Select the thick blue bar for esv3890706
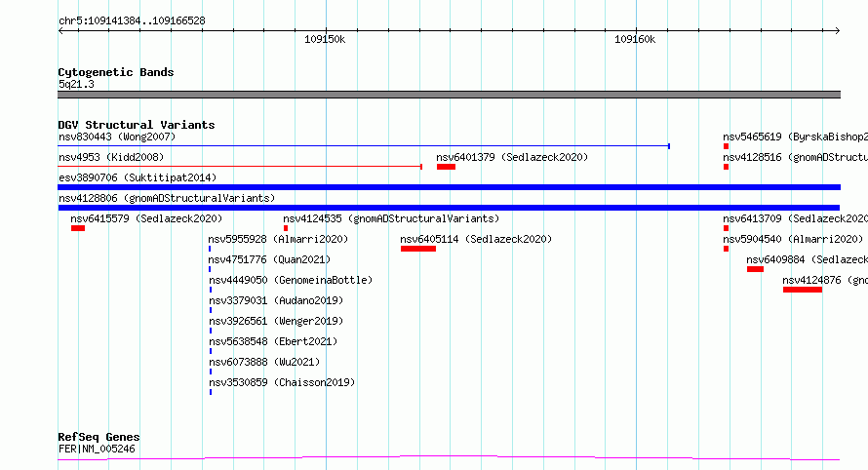This screenshot has width=868, height=470. tap(449, 187)
